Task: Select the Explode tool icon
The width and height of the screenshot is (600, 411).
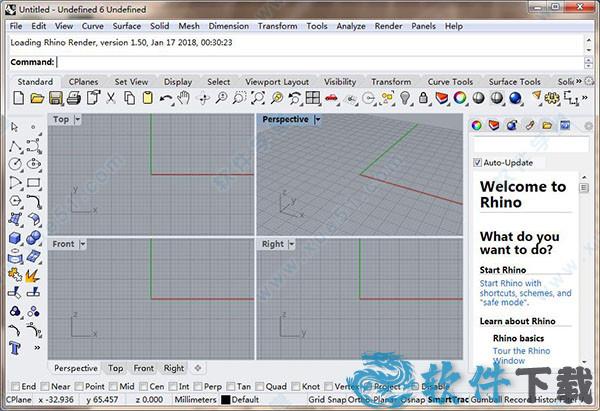Action: click(33, 275)
